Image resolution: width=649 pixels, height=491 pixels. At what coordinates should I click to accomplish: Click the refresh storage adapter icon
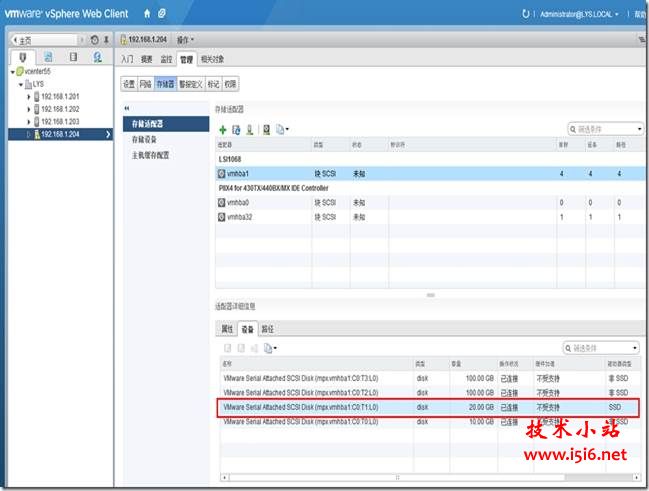pos(236,130)
